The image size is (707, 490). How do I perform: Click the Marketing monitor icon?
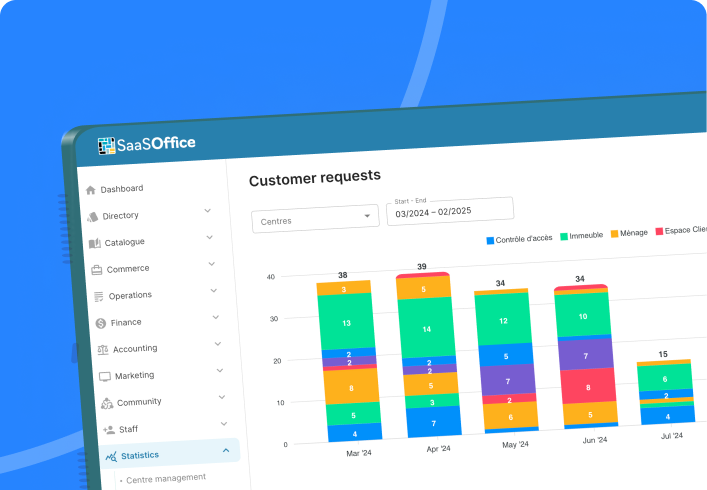click(x=105, y=376)
